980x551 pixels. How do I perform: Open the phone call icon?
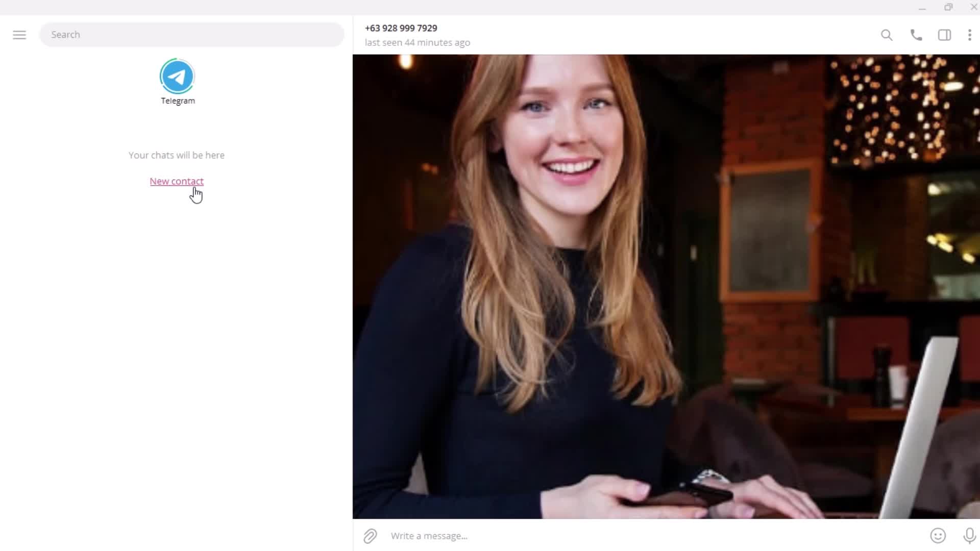(x=916, y=35)
